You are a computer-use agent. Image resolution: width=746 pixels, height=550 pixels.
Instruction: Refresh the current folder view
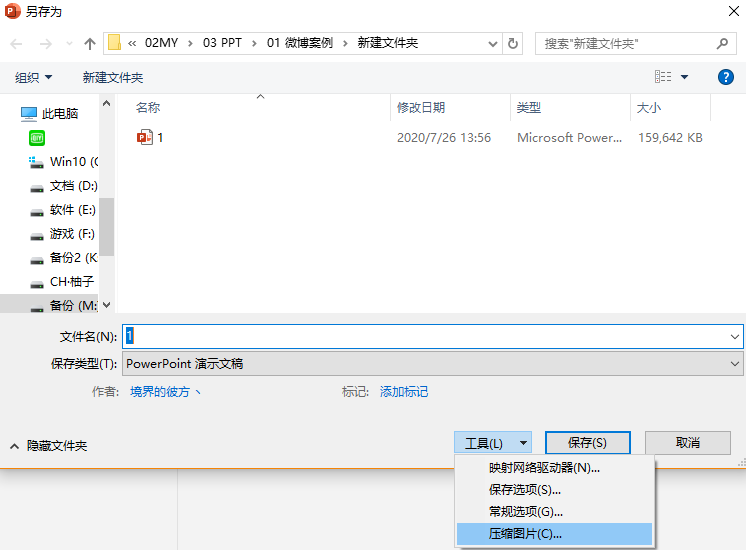click(513, 44)
